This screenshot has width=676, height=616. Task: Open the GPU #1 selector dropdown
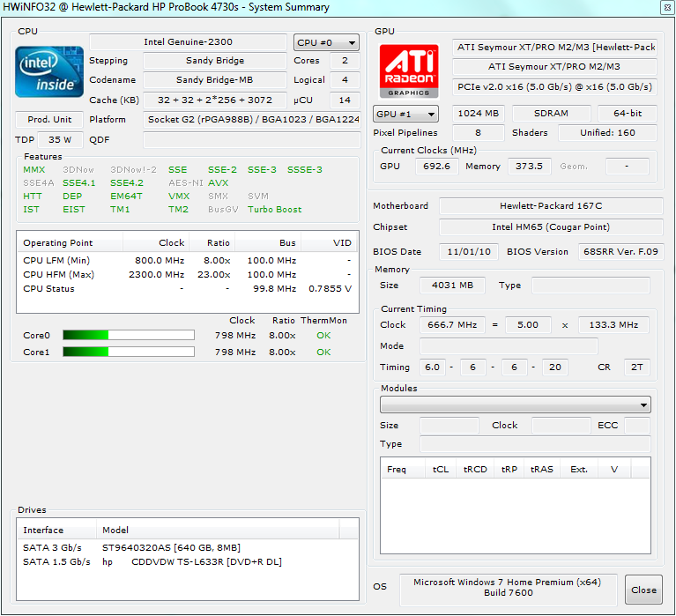(x=405, y=114)
